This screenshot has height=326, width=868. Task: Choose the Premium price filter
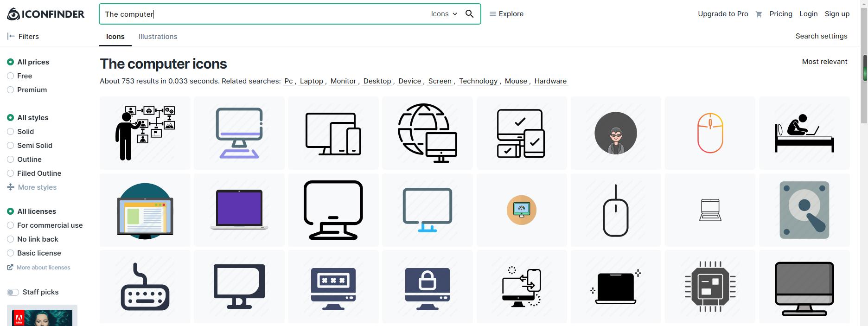pos(10,90)
